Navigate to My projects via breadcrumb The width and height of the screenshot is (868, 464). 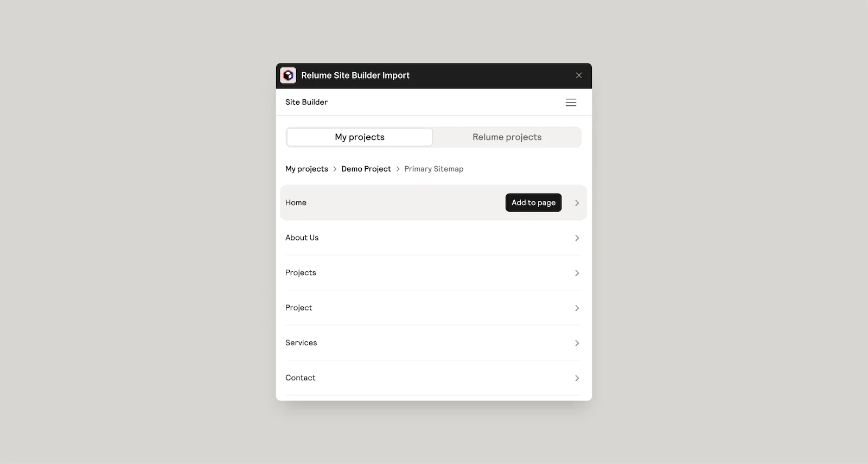[307, 169]
